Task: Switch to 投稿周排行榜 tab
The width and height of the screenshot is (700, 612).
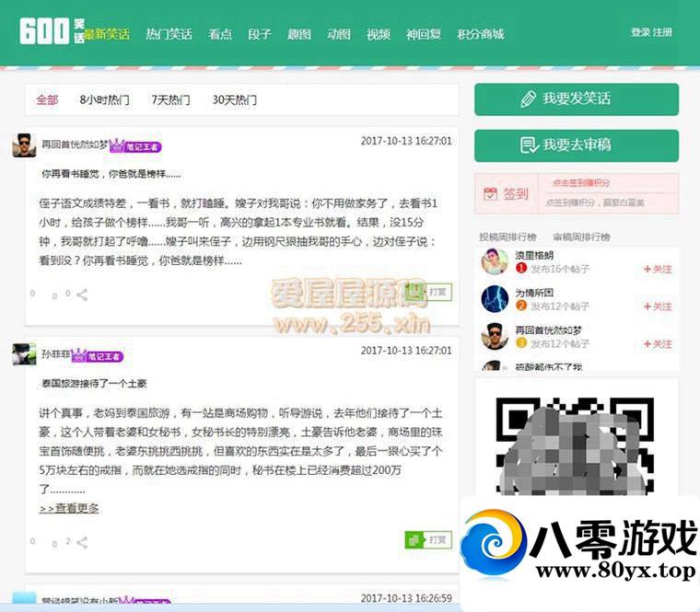Action: pos(507,237)
